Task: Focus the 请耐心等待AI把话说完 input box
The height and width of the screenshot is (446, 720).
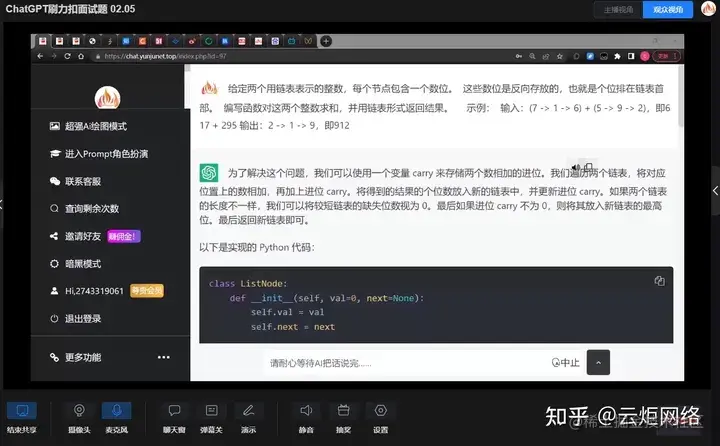Action: (x=406, y=363)
